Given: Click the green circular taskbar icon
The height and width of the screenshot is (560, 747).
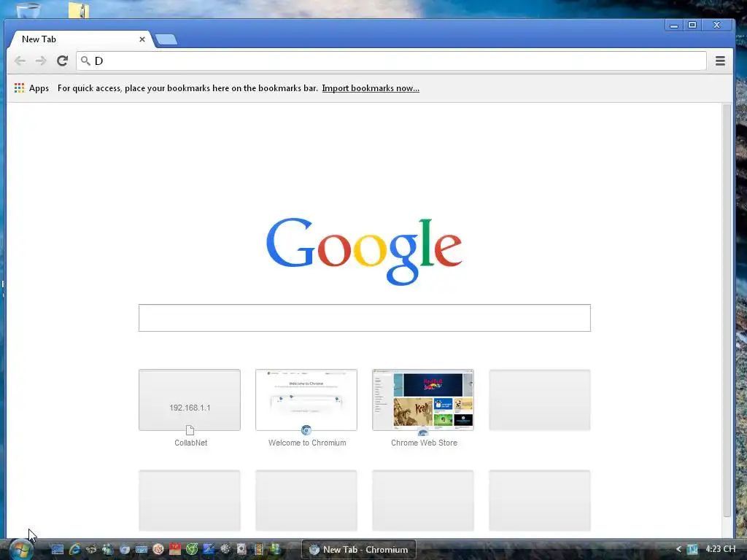Looking at the screenshot, I should [x=192, y=550].
